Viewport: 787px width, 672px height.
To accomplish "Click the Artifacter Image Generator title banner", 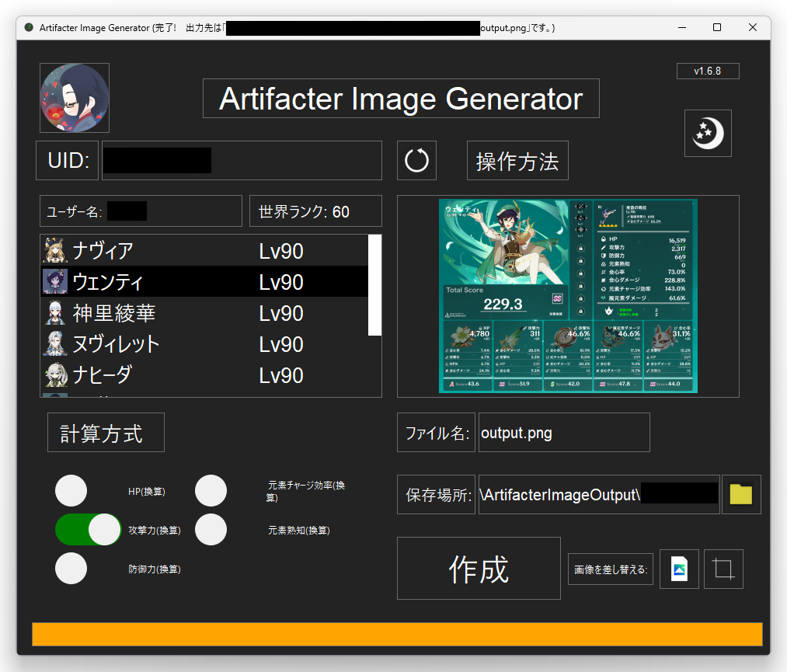I will coord(401,99).
